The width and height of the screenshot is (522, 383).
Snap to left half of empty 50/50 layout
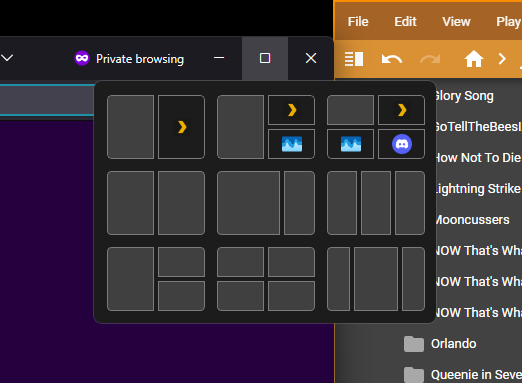pyautogui.click(x=131, y=203)
